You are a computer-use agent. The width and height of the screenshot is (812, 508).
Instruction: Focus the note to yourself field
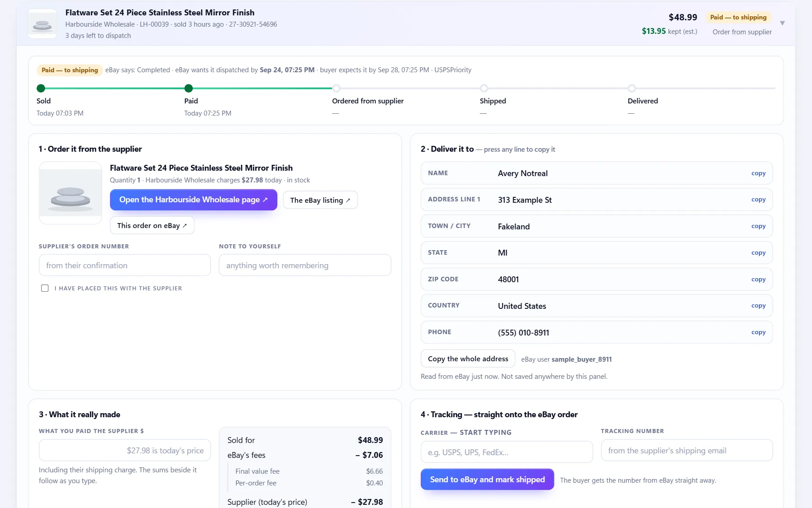tap(305, 265)
